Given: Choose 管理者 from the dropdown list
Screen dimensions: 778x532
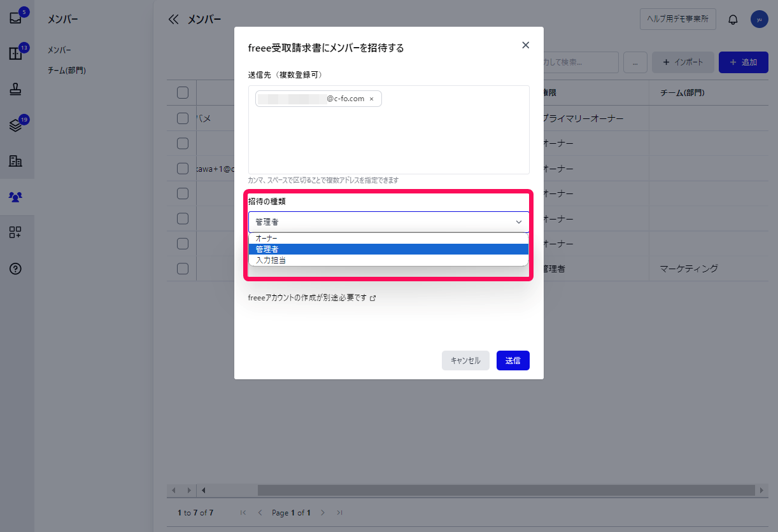Looking at the screenshot, I should coord(388,249).
